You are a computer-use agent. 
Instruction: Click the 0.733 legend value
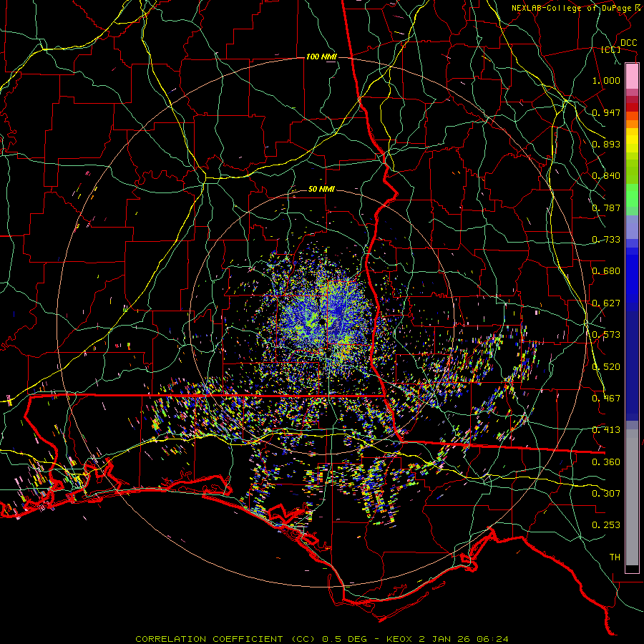tap(606, 240)
